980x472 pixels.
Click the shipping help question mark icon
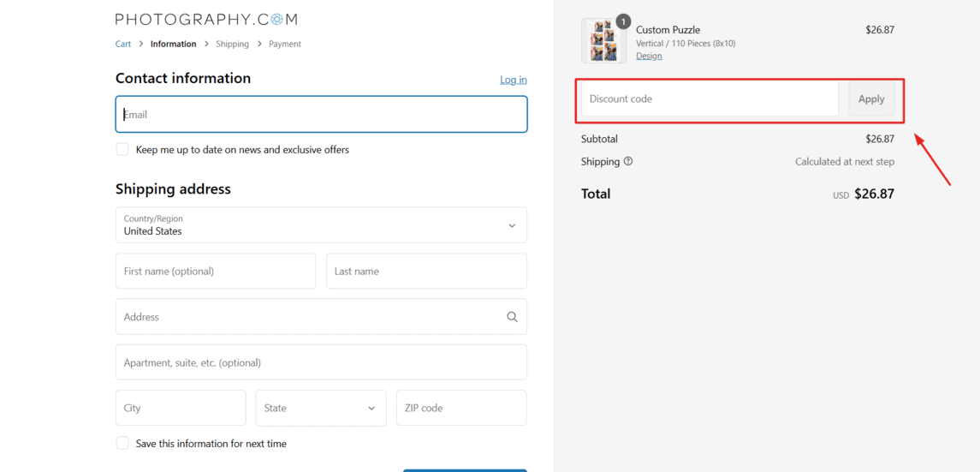click(x=628, y=161)
